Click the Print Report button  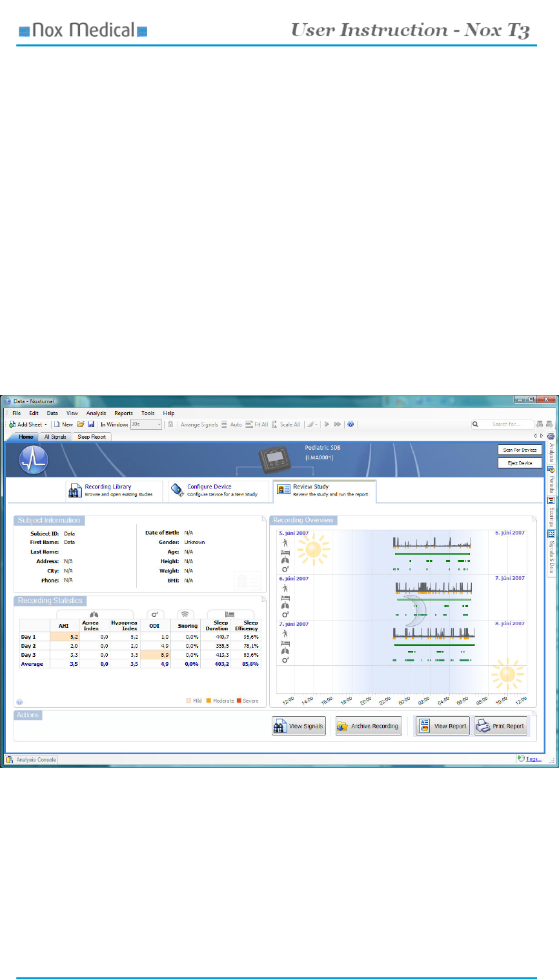coord(501,726)
